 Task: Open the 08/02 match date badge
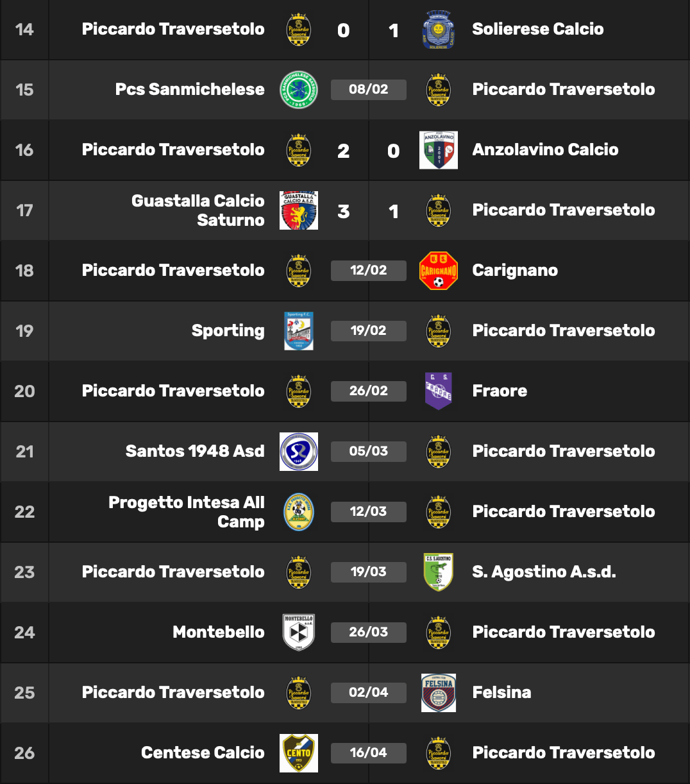pos(369,90)
